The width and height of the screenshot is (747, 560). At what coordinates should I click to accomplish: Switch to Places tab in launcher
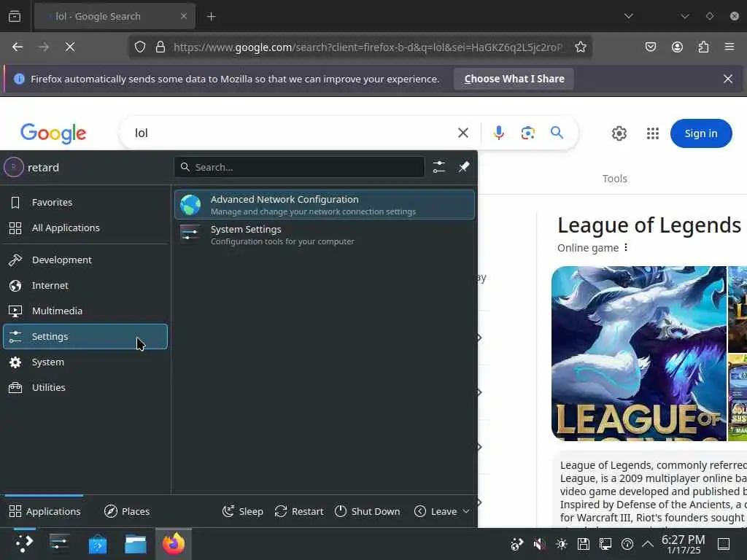[127, 511]
